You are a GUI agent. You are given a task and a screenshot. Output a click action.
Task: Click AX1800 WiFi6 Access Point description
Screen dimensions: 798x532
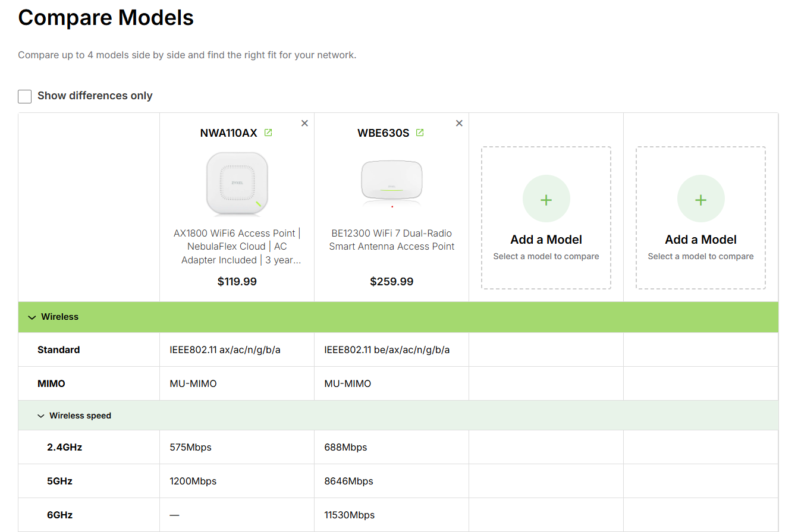237,247
